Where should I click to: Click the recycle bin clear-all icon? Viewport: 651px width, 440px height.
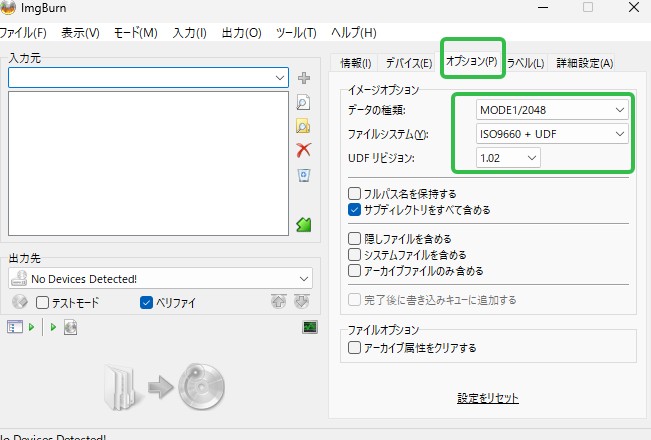[x=304, y=175]
